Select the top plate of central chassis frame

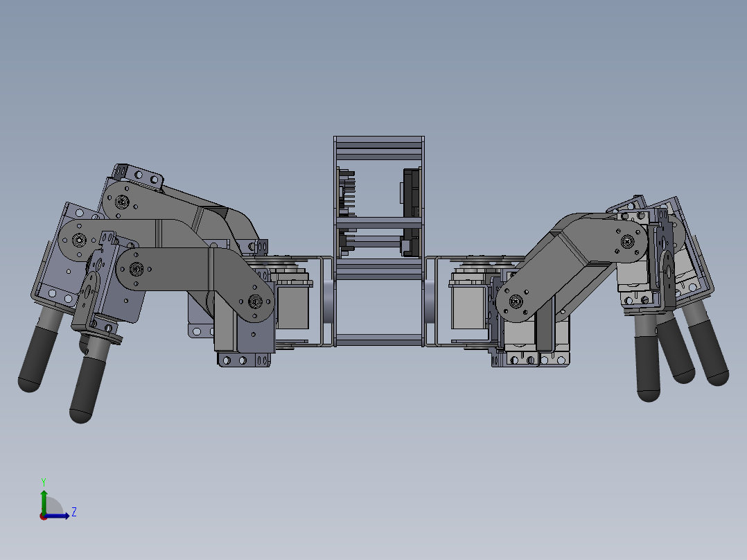click(x=379, y=141)
